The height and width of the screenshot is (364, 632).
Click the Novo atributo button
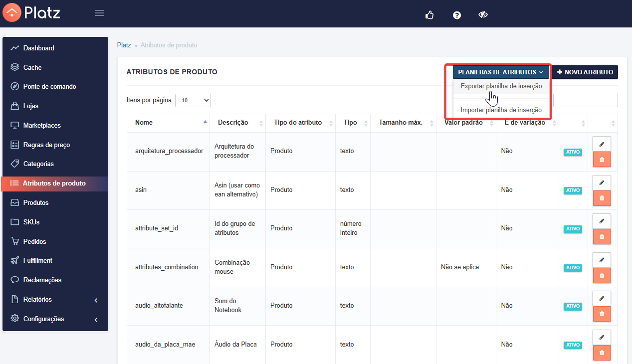pos(585,72)
